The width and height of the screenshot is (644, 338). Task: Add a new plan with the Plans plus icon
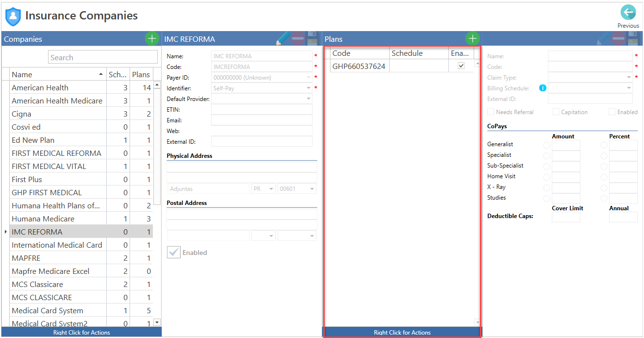(473, 38)
